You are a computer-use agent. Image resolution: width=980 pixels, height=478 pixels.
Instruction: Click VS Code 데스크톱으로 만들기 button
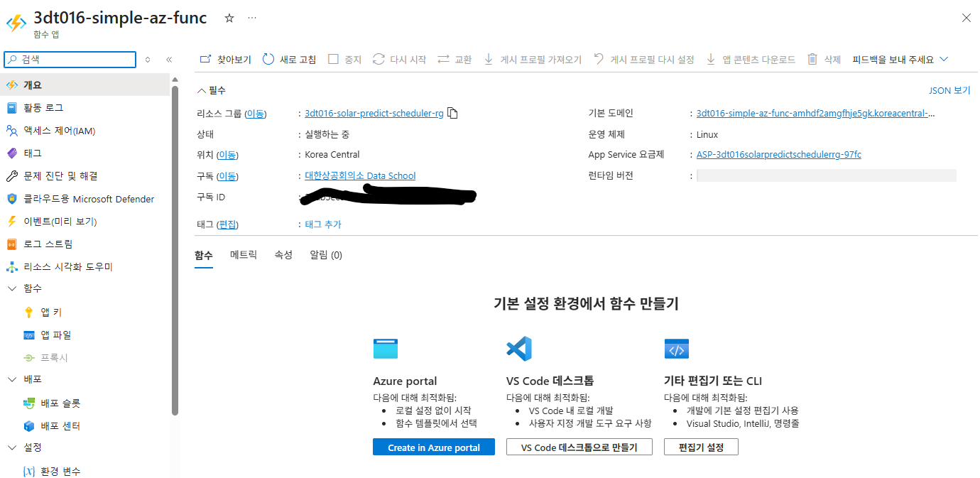tap(579, 447)
